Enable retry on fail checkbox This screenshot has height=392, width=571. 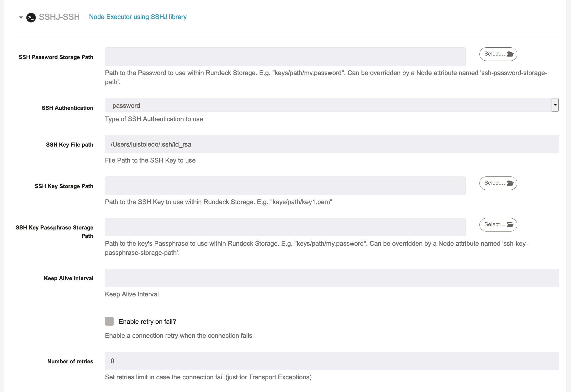point(109,321)
